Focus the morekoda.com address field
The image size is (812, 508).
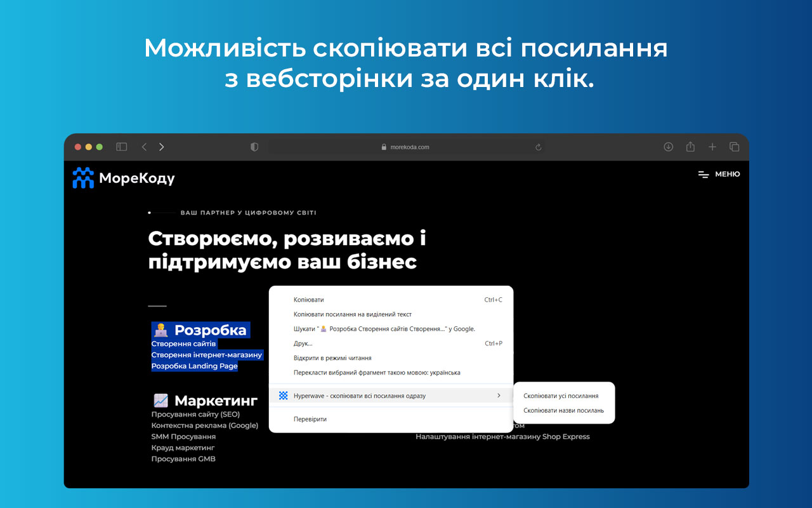coord(406,147)
